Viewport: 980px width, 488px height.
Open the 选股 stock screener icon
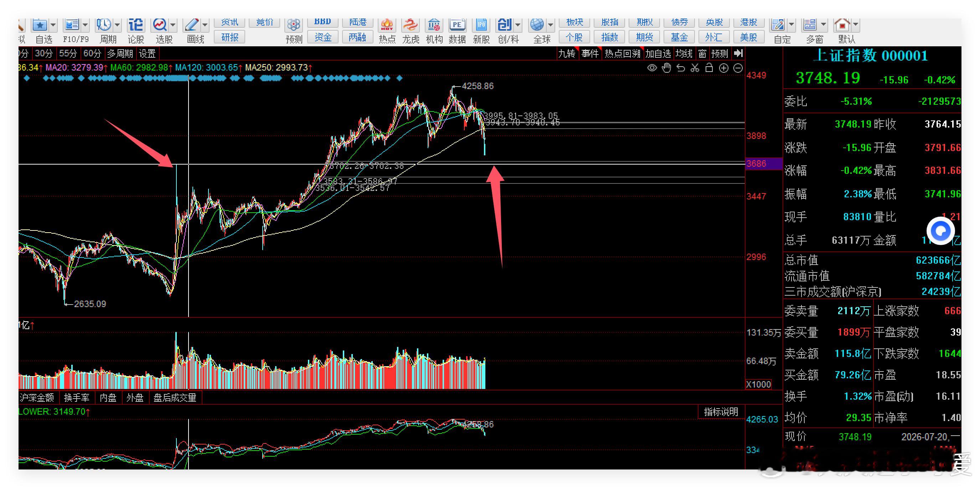160,26
